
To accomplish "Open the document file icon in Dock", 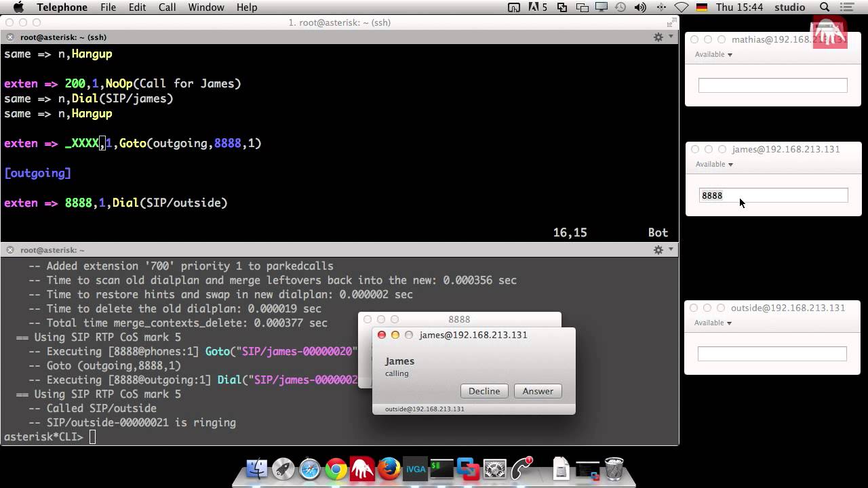I will tap(561, 469).
